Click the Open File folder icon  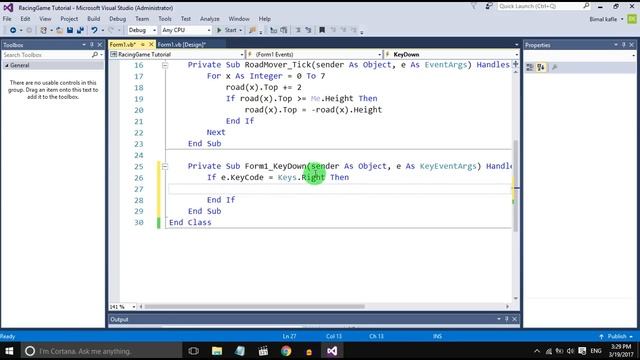[x=60, y=30]
